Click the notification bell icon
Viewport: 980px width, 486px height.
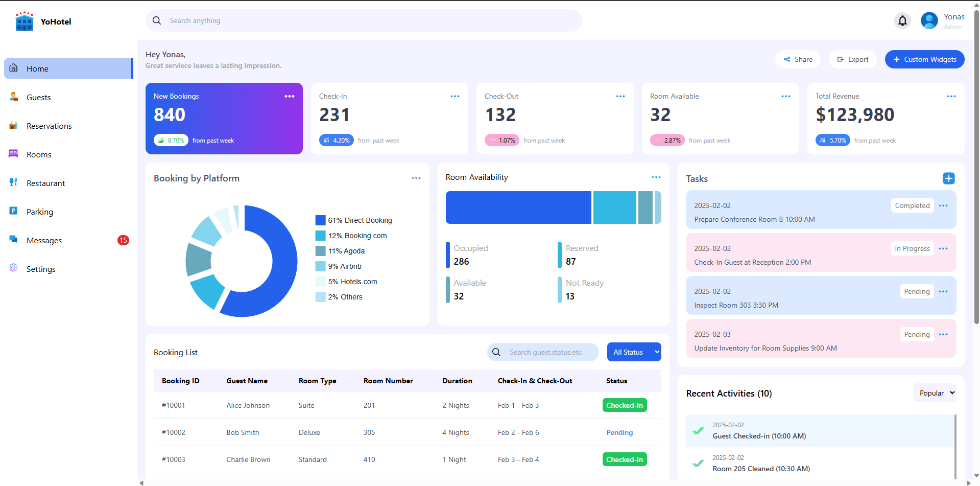902,21
